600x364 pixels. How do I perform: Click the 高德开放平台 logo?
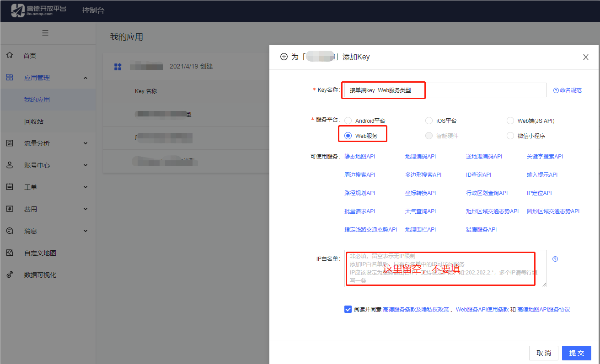click(39, 10)
